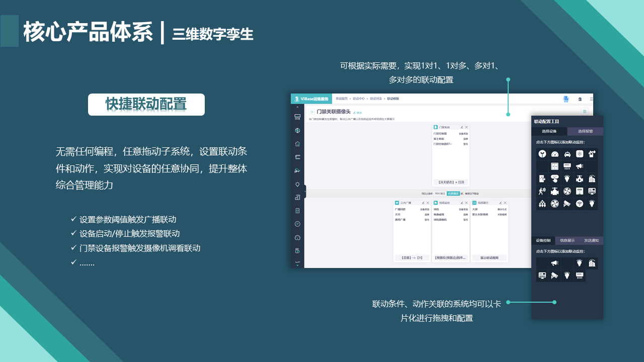Toggle condition to 同时满足
The image size is (644, 362).
(440, 193)
